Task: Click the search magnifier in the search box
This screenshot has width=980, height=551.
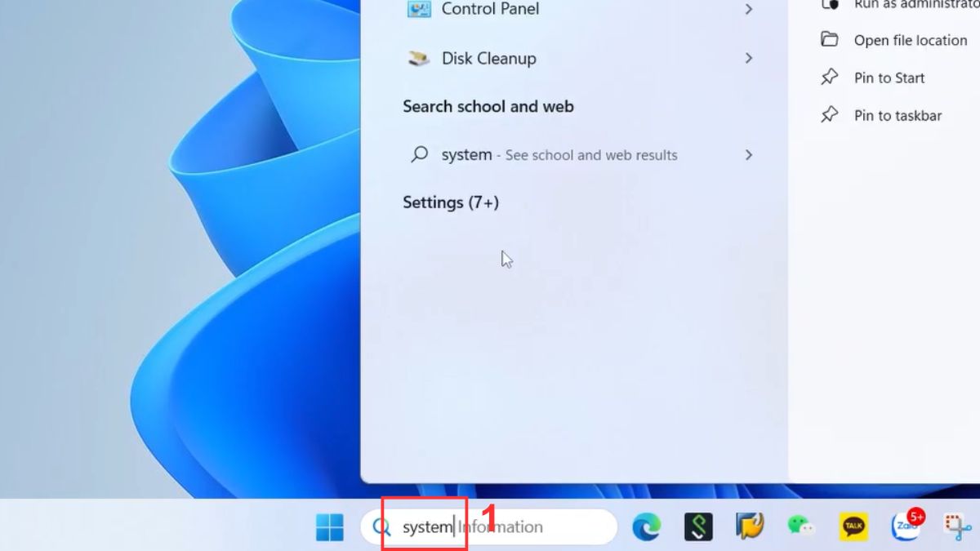Action: [x=381, y=527]
